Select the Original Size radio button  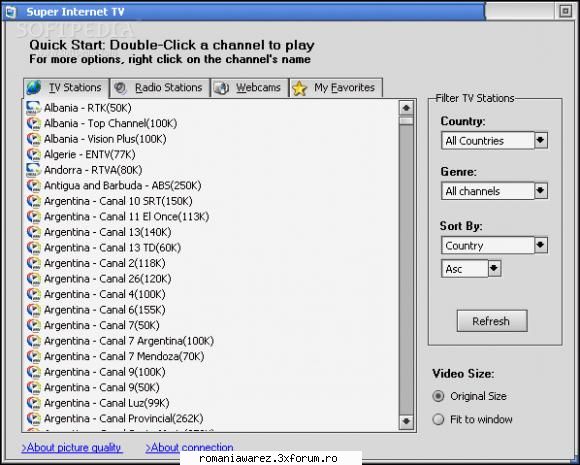438,396
